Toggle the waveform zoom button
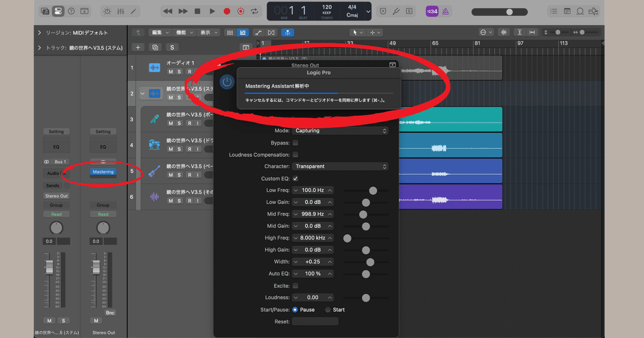644x338 pixels. pos(504,32)
